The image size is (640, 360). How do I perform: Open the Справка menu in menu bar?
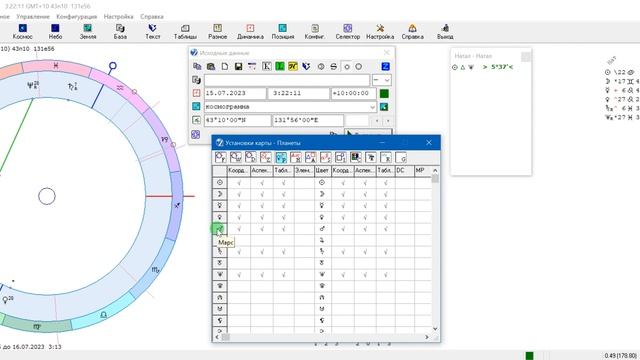pyautogui.click(x=152, y=17)
